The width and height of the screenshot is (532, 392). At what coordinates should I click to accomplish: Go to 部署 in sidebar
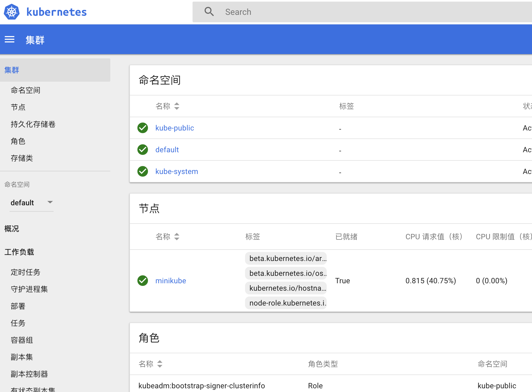click(x=18, y=306)
